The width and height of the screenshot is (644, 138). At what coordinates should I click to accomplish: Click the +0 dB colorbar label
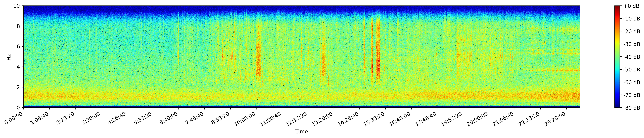(632, 6)
